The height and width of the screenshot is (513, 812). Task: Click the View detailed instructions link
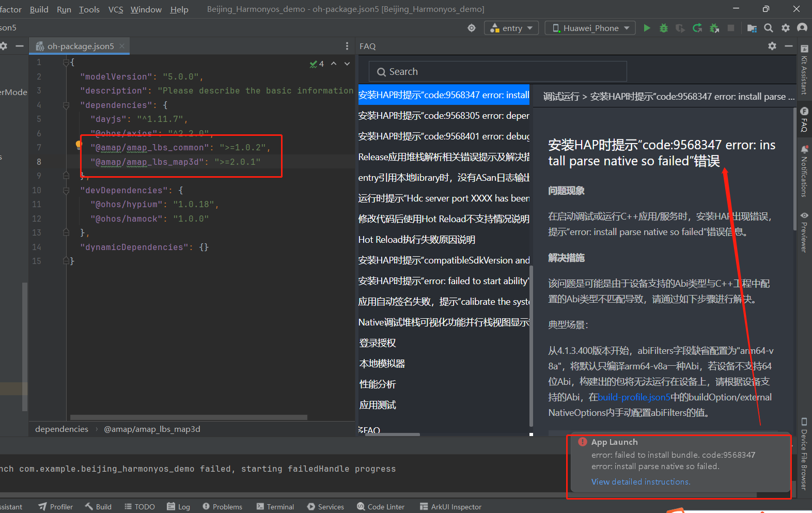click(x=641, y=481)
